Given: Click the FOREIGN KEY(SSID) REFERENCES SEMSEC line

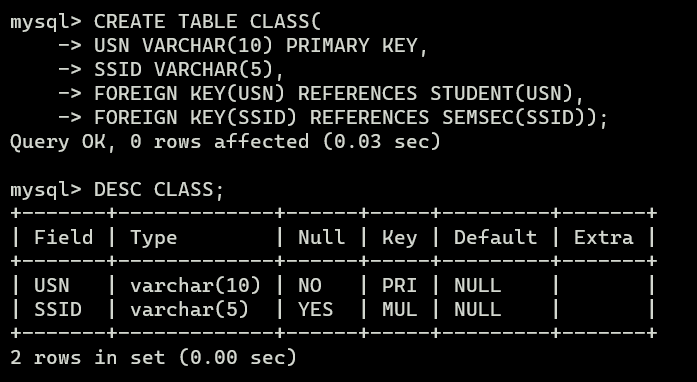Looking at the screenshot, I should (351, 118).
